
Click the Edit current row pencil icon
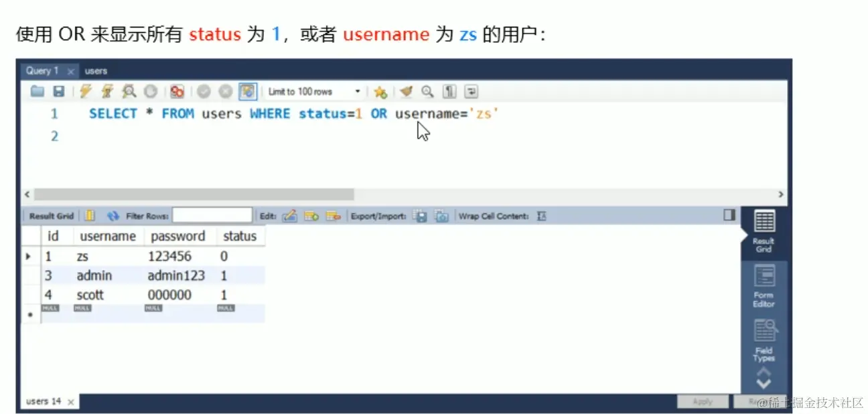coord(289,216)
